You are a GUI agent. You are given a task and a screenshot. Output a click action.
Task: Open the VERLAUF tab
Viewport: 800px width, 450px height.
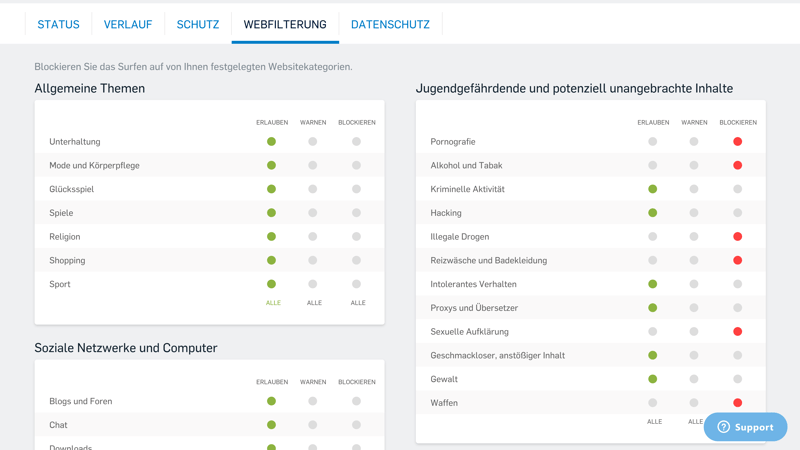pos(128,24)
